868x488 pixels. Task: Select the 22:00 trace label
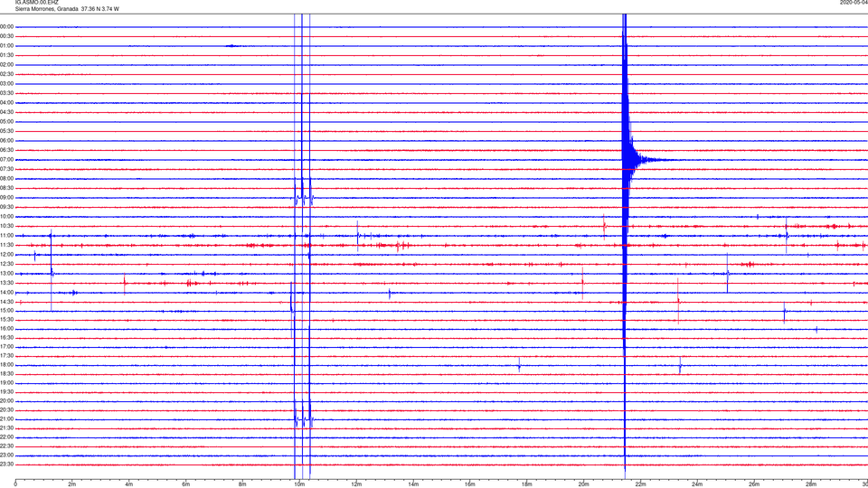(x=6, y=437)
